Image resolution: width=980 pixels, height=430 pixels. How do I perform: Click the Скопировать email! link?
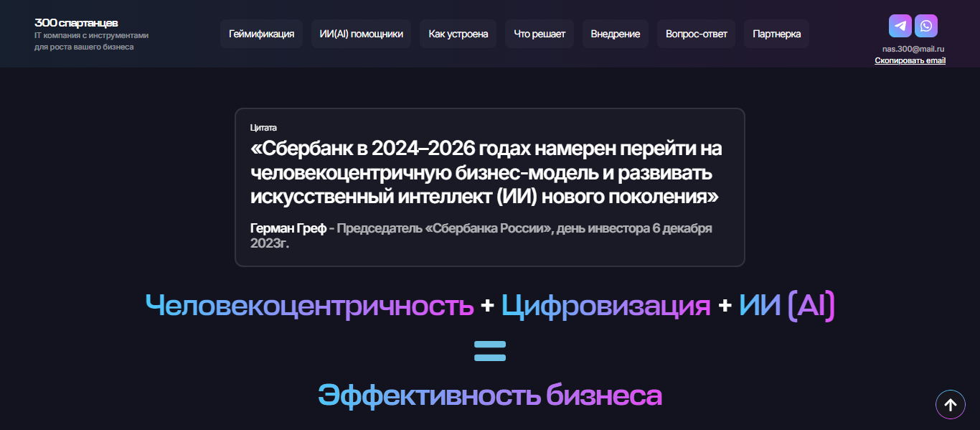click(x=910, y=60)
